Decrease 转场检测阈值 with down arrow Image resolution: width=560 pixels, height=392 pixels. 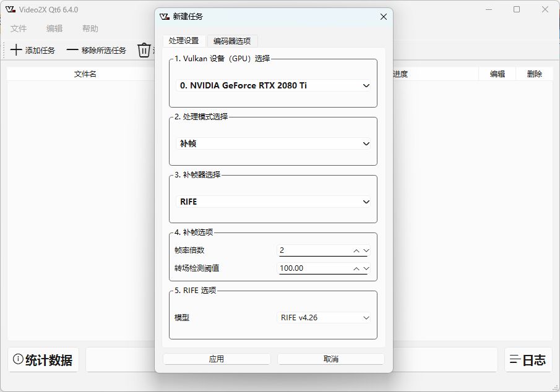point(366,268)
